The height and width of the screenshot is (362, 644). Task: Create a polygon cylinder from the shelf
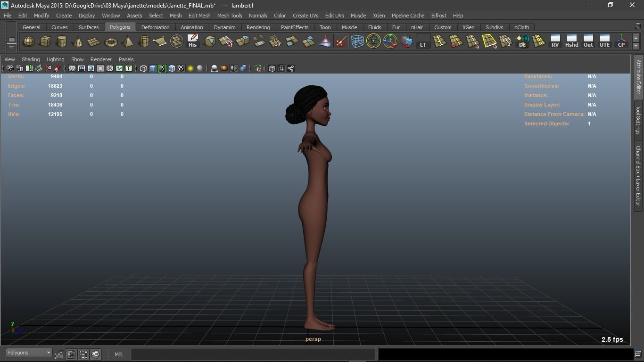[x=62, y=41]
